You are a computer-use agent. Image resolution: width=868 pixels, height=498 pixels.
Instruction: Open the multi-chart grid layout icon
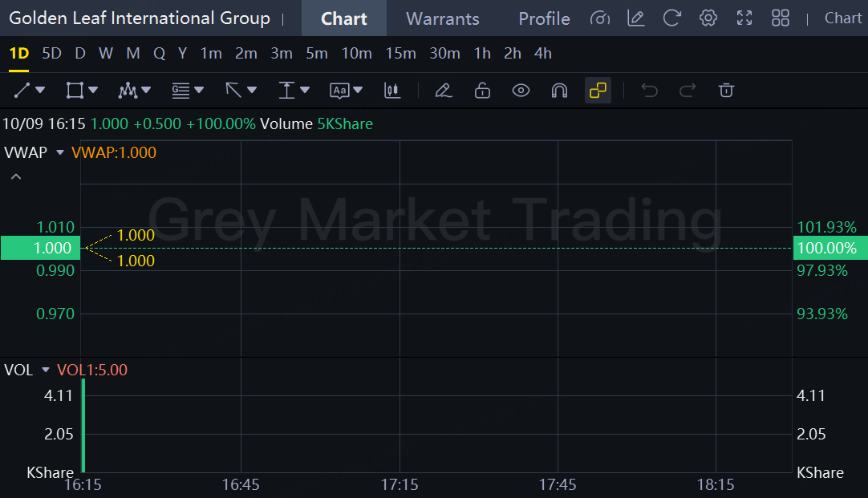[x=780, y=18]
